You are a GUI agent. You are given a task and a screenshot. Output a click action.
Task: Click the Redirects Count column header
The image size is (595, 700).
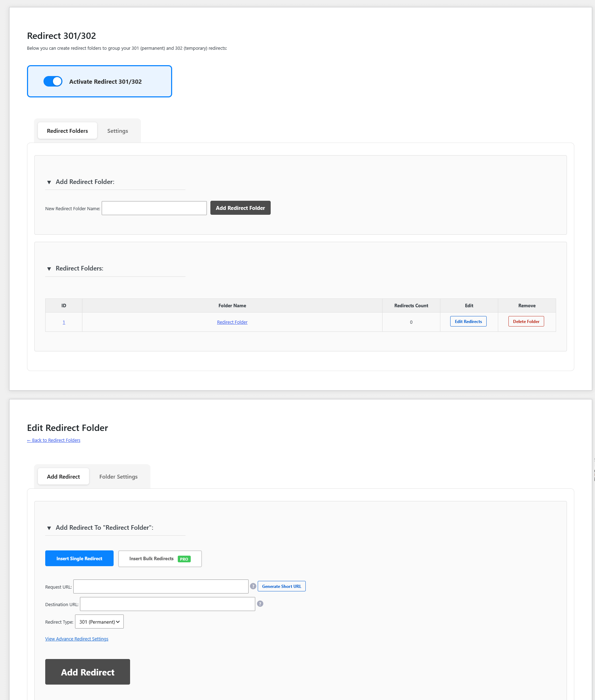click(411, 306)
